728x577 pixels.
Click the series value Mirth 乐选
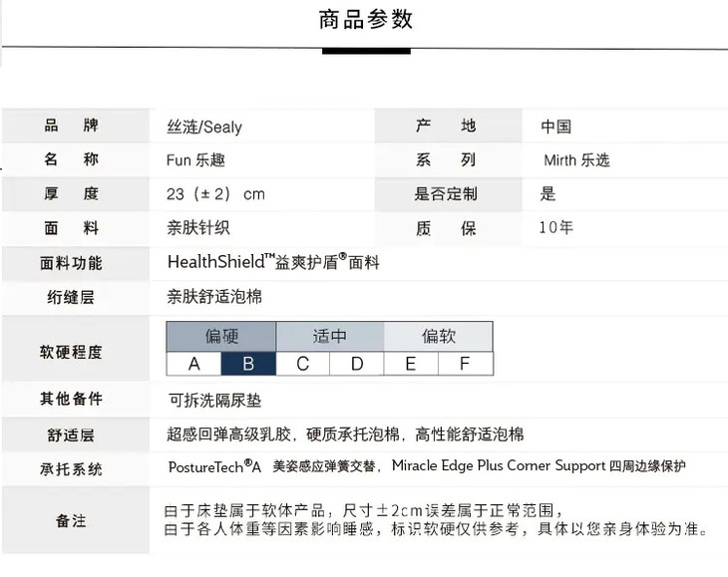[x=576, y=160]
